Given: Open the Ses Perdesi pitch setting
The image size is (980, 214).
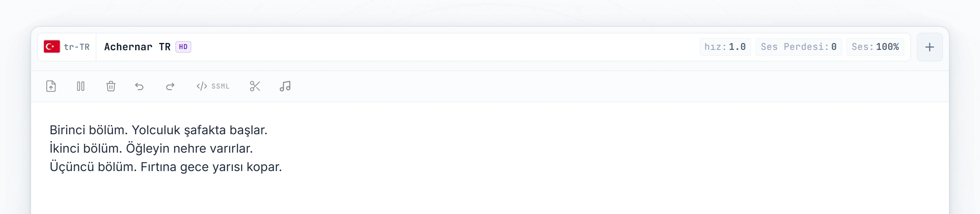Looking at the screenshot, I should click(799, 47).
